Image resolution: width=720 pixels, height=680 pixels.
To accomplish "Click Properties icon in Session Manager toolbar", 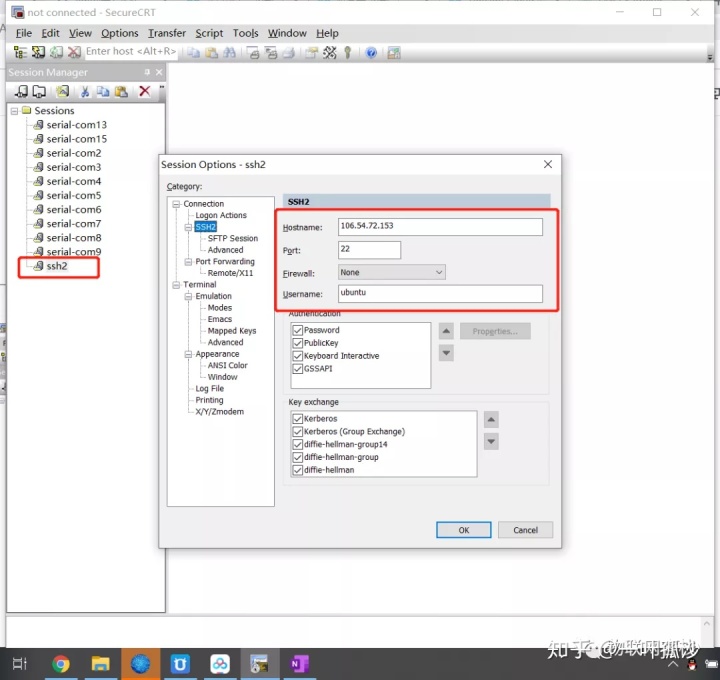I will tap(62, 91).
